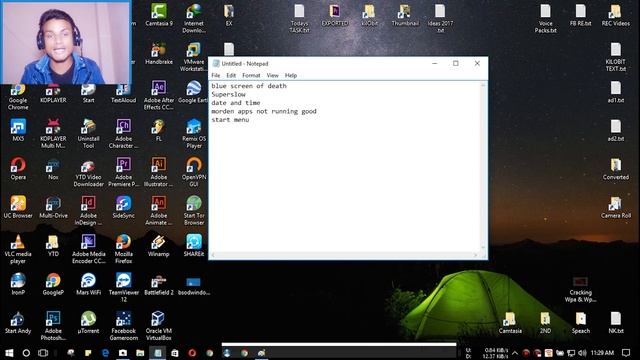Open the Windows Start button
Image resolution: width=640 pixels, height=360 pixels.
[9, 353]
